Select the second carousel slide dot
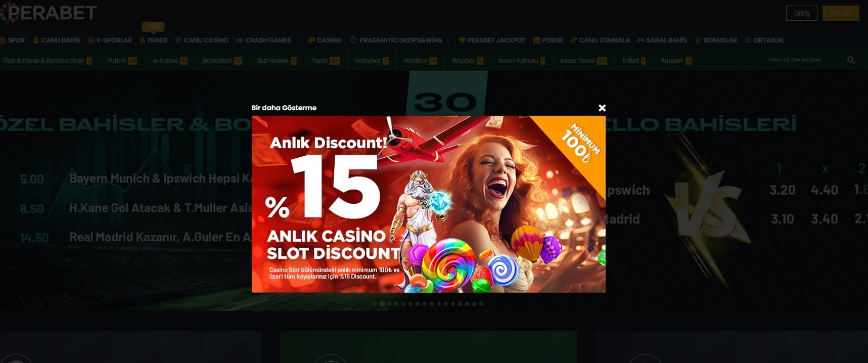 382,304
